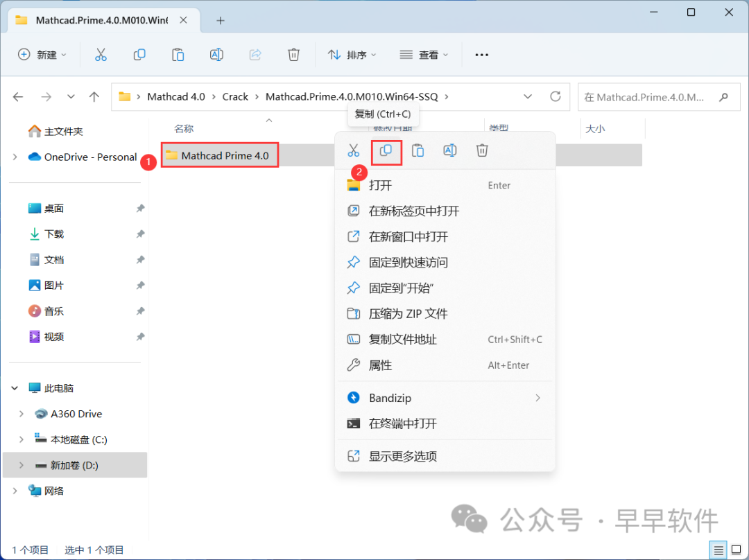Open the Bandizip submenu
This screenshot has width=749, height=560.
[x=445, y=398]
